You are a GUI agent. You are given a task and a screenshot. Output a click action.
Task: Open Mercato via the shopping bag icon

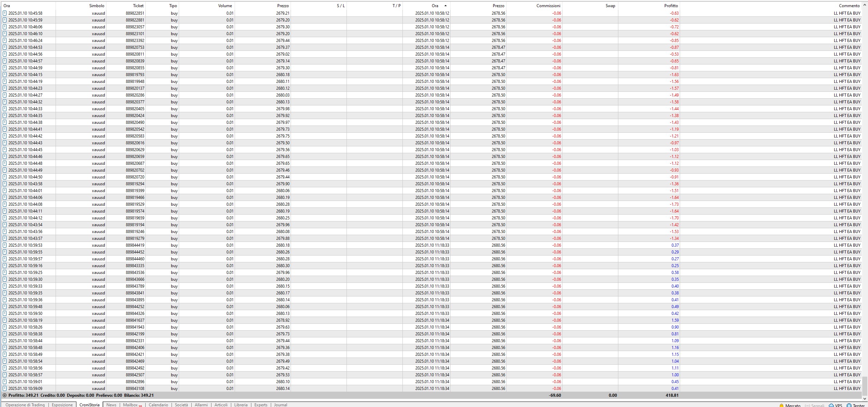point(781,405)
